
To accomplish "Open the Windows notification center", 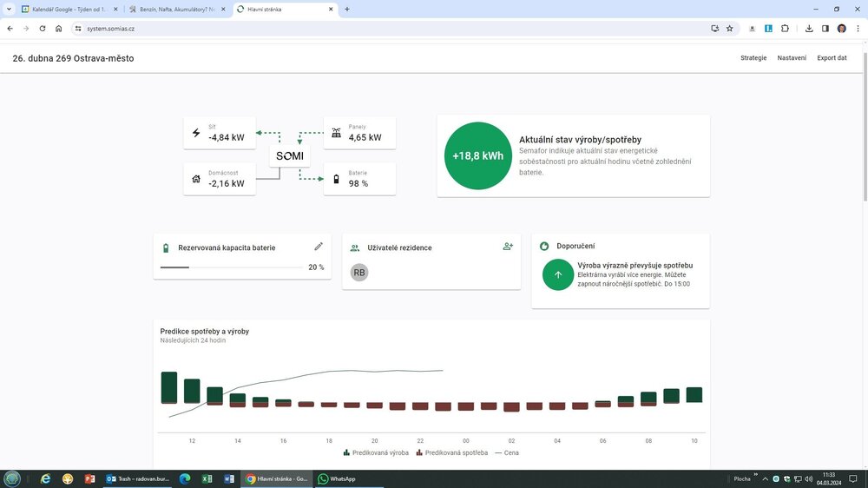I will tap(853, 478).
